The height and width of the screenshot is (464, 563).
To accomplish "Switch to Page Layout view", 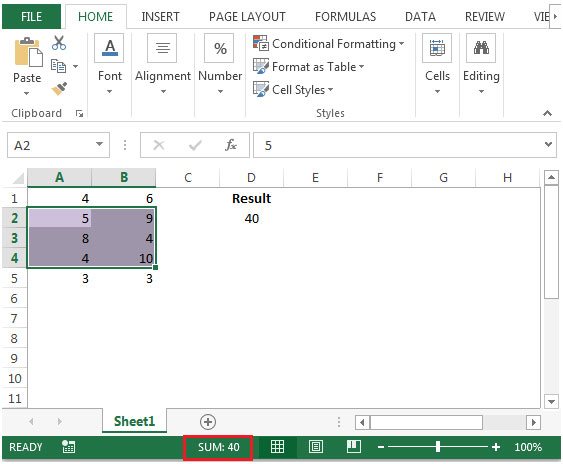I will click(316, 447).
